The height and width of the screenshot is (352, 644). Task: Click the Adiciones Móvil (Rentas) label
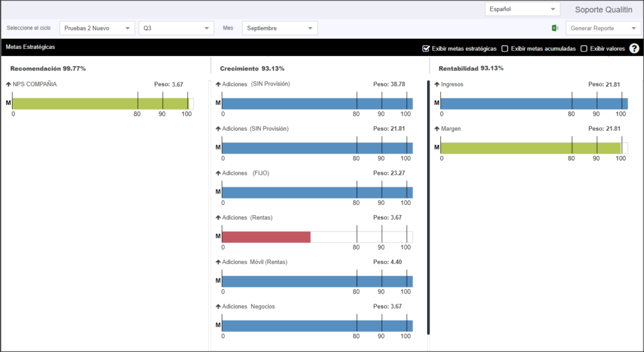coord(255,261)
